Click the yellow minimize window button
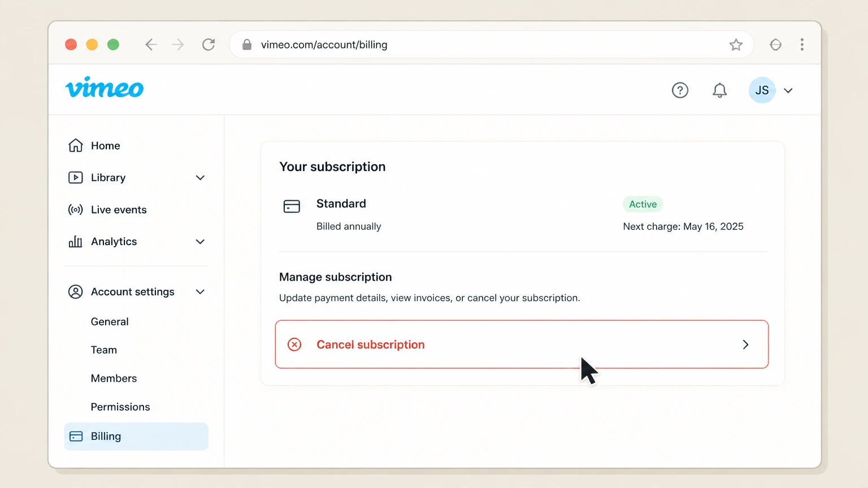868x488 pixels. pyautogui.click(x=92, y=45)
